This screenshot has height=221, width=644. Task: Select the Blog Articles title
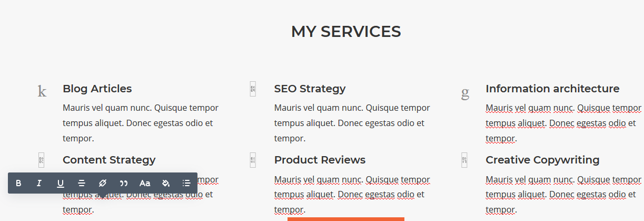(97, 89)
